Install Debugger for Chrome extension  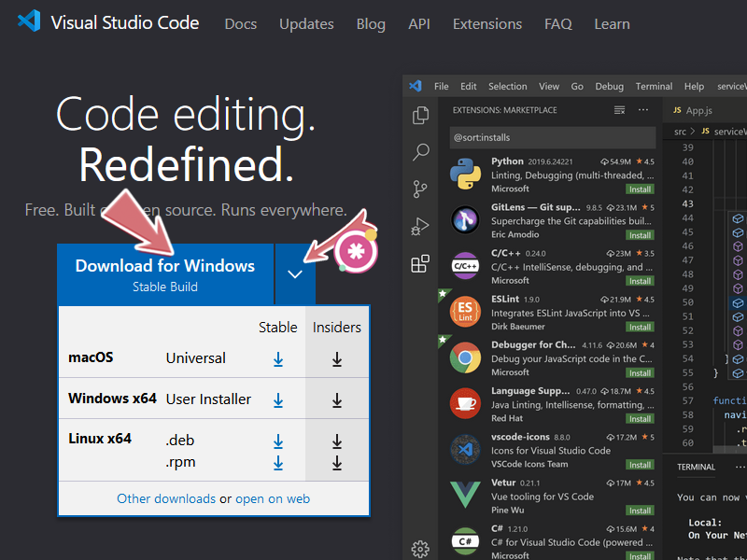(640, 372)
